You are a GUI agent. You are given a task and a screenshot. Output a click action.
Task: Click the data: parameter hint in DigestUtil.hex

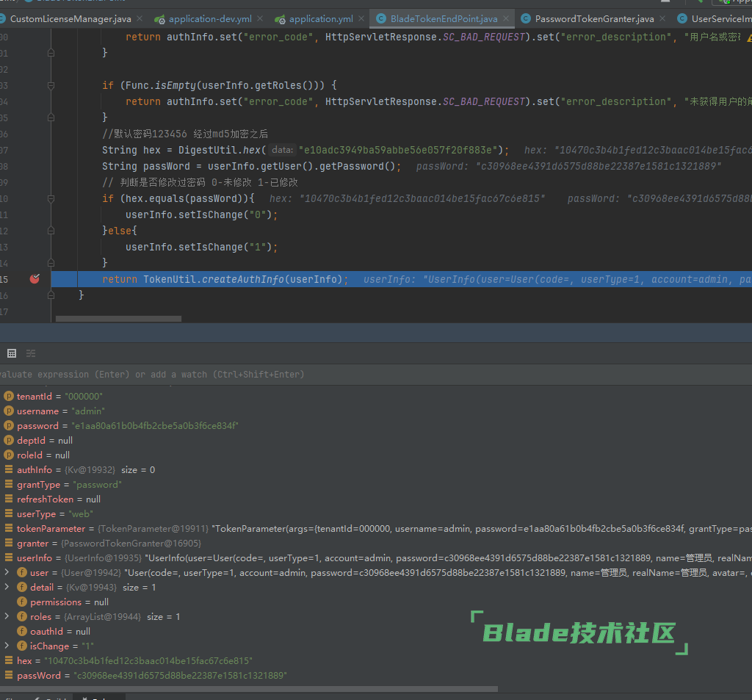coord(282,150)
